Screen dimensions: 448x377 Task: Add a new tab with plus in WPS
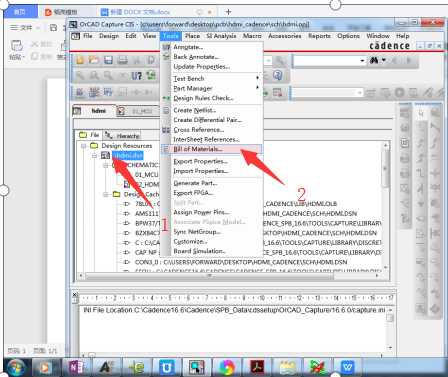coord(228,12)
